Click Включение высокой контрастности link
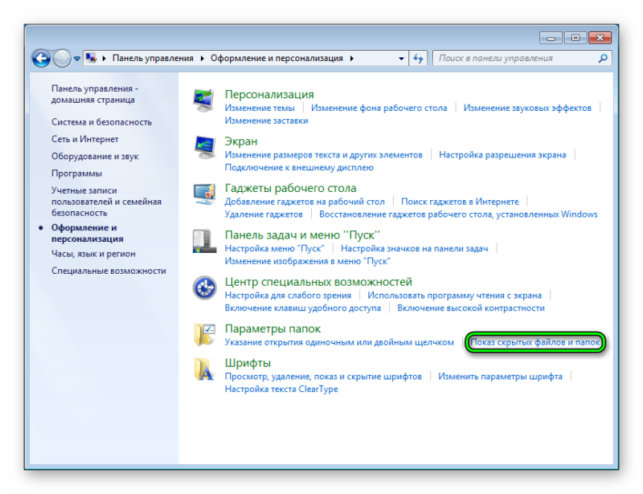643x494 pixels. pyautogui.click(x=471, y=308)
